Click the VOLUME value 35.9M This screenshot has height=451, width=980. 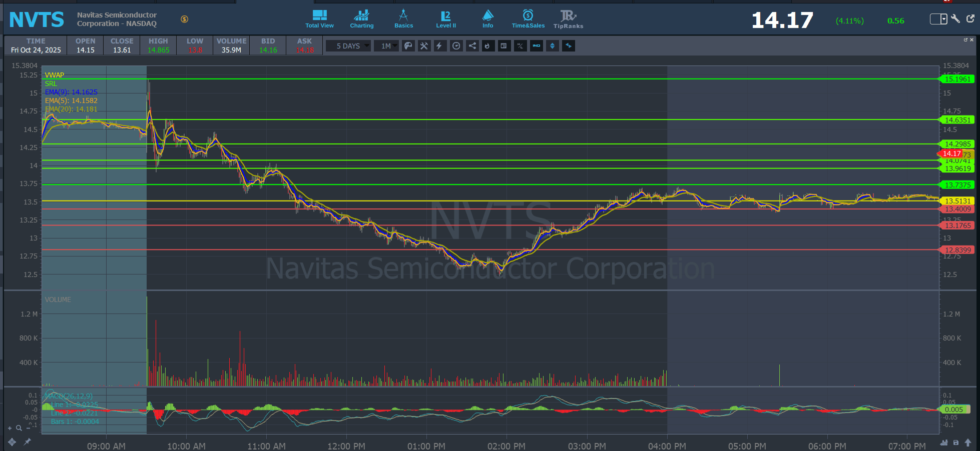coord(232,50)
